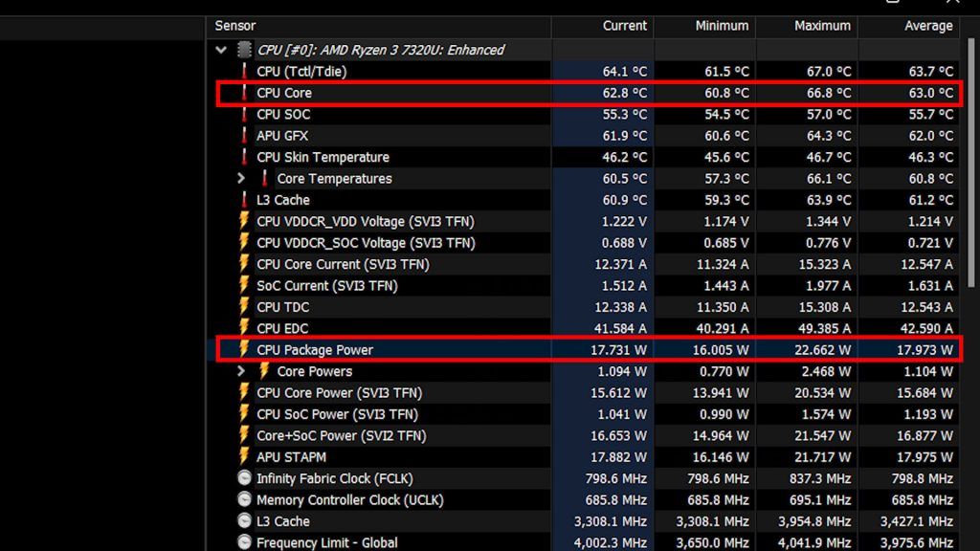This screenshot has width=980, height=551.
Task: Click the vertical scrollbar of the sensor list
Action: pos(970,163)
